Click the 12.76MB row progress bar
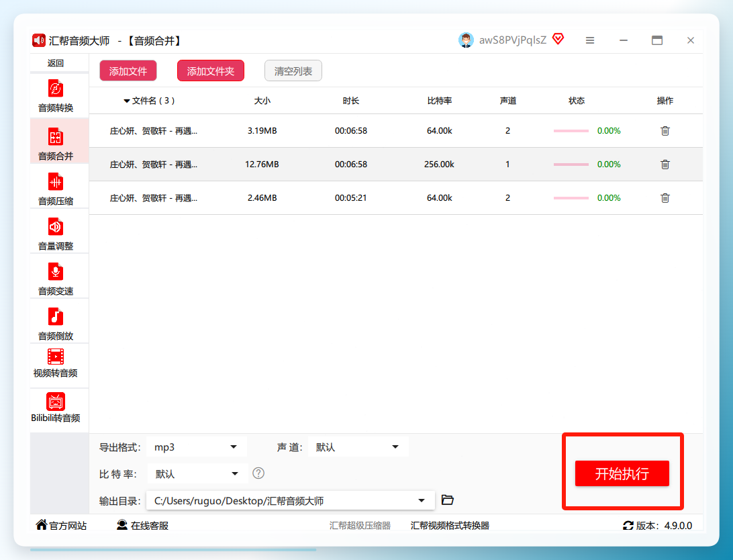This screenshot has width=733, height=560. click(x=571, y=165)
